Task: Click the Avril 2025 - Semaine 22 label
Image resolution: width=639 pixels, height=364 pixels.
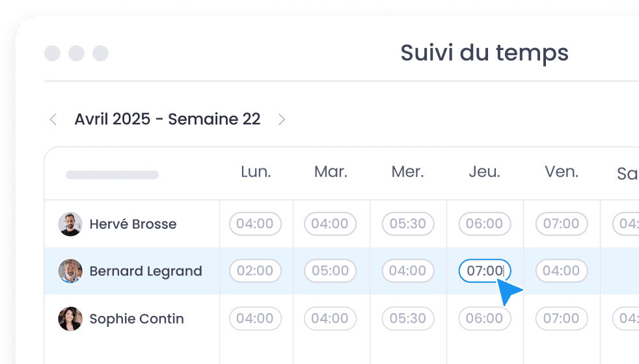Action: tap(167, 120)
